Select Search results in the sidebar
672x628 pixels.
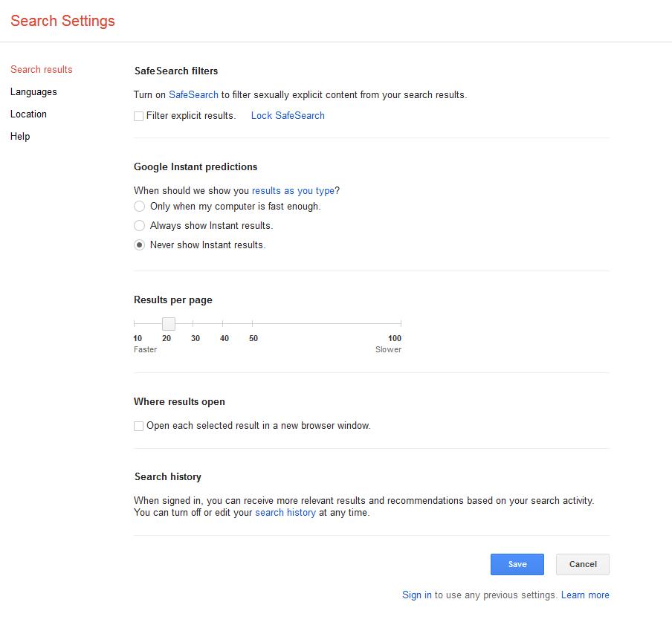[41, 69]
